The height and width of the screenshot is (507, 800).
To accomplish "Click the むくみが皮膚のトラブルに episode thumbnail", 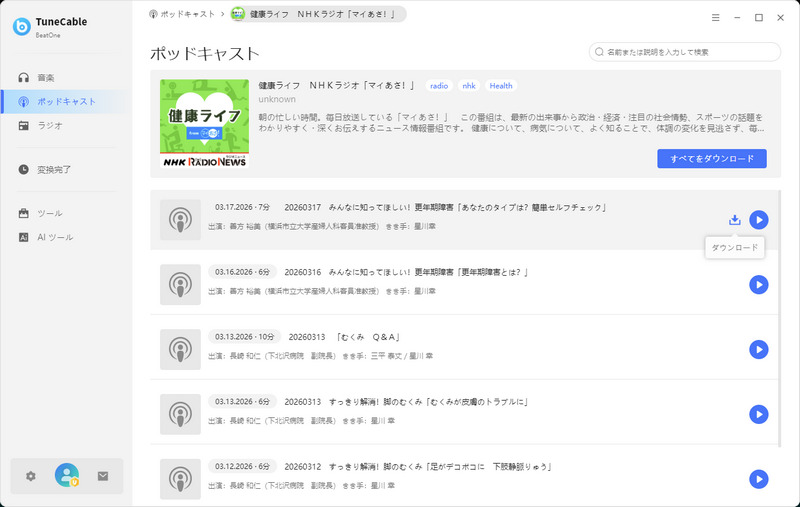I will 181,414.
